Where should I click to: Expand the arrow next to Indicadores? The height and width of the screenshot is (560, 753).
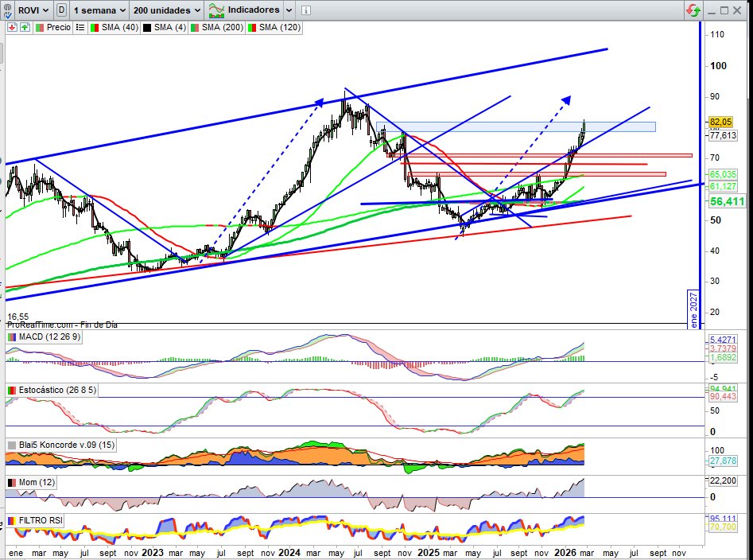289,10
